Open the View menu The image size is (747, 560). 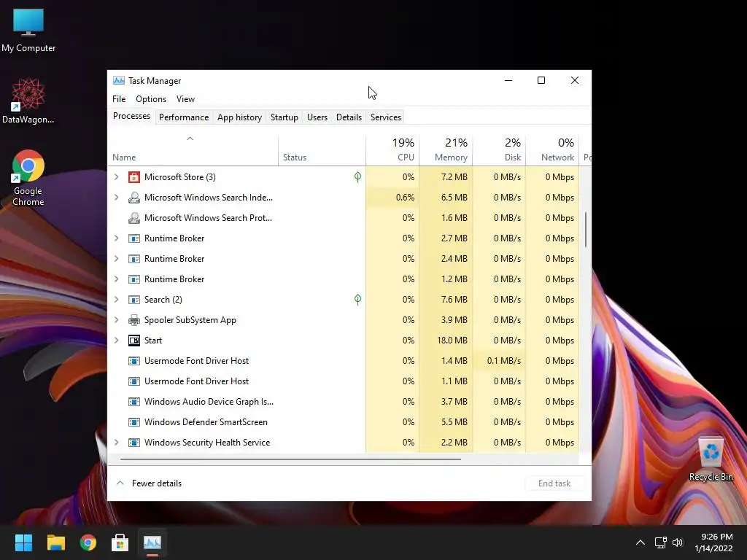tap(185, 99)
